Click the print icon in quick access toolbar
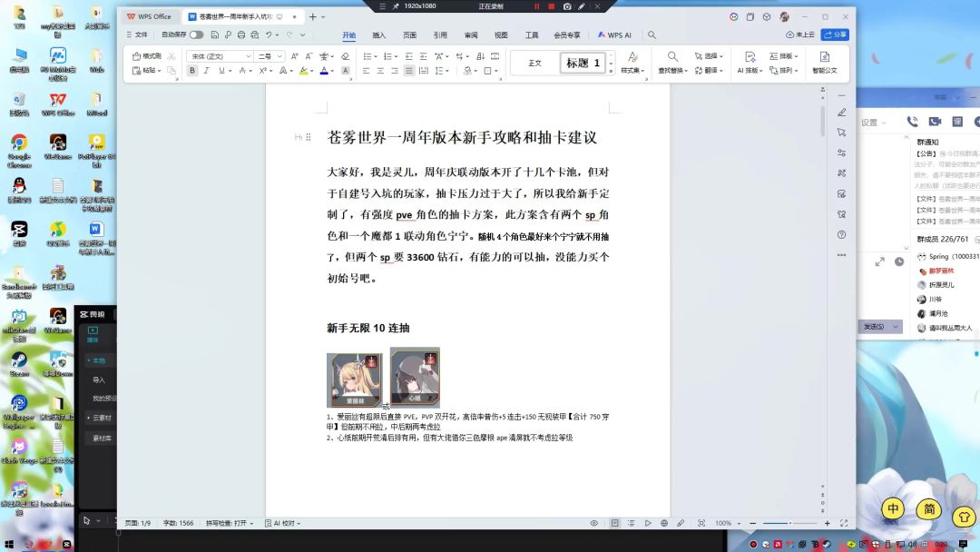 pos(241,34)
